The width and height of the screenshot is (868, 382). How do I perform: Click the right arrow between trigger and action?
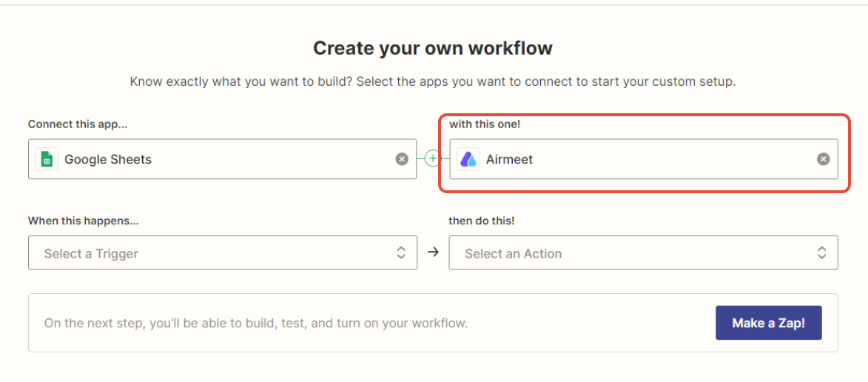[x=434, y=252]
